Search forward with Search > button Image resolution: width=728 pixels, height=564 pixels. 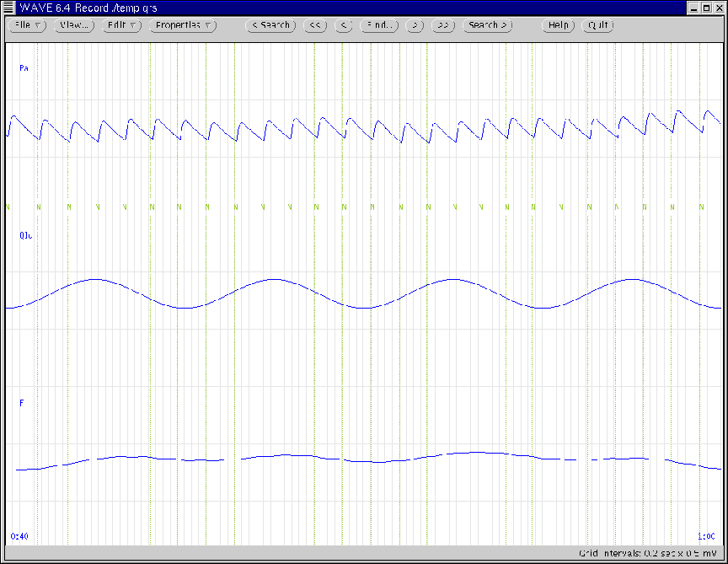(x=488, y=25)
